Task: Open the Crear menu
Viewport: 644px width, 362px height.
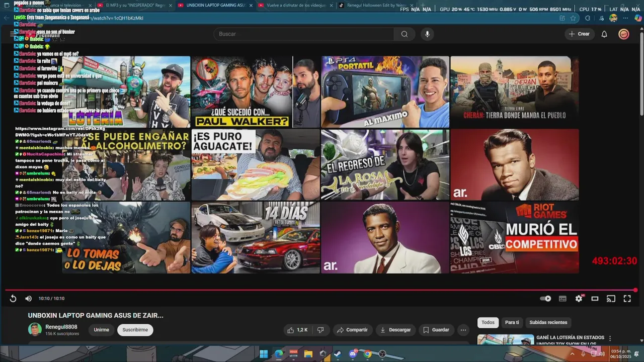Action: click(579, 34)
